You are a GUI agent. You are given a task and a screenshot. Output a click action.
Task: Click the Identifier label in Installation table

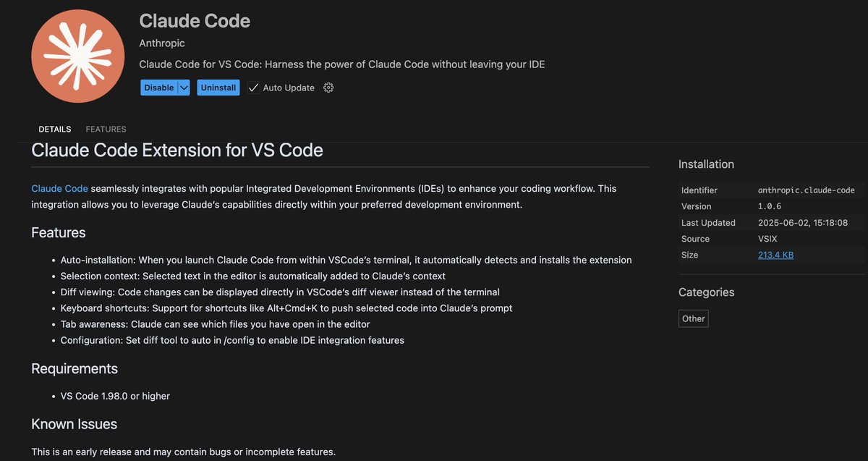pyautogui.click(x=699, y=190)
